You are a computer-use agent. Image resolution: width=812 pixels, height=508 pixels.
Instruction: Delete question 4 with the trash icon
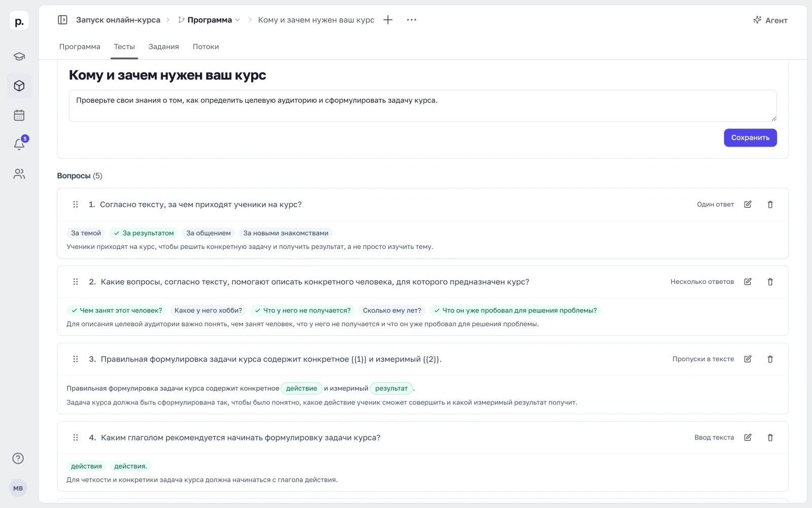(770, 437)
